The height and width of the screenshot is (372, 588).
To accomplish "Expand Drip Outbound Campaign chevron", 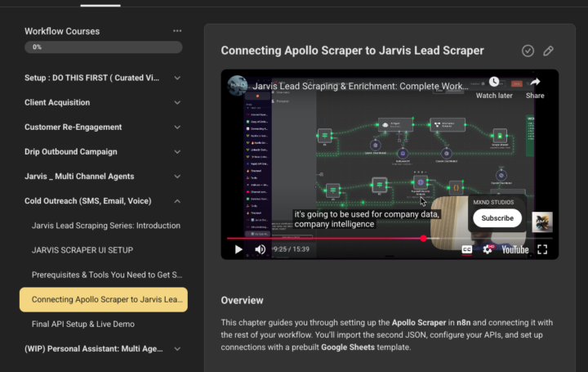I will (177, 151).
